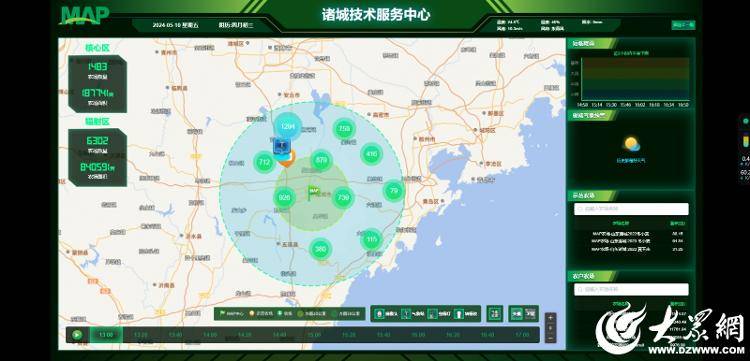Image resolution: width=750 pixels, height=361 pixels.
Task: Zoom out the map with minus button
Action: click(x=551, y=338)
